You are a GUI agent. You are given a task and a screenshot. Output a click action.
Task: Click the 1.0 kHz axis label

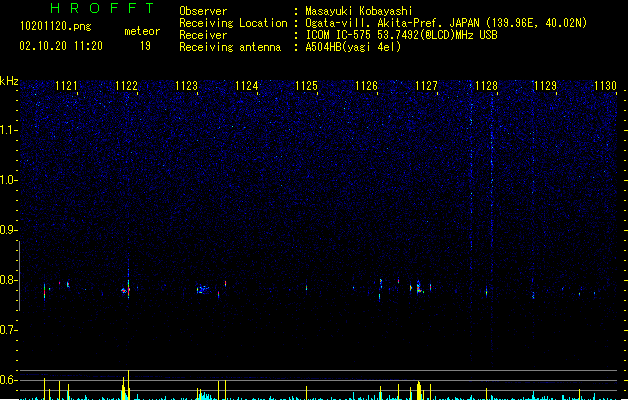coord(8,180)
